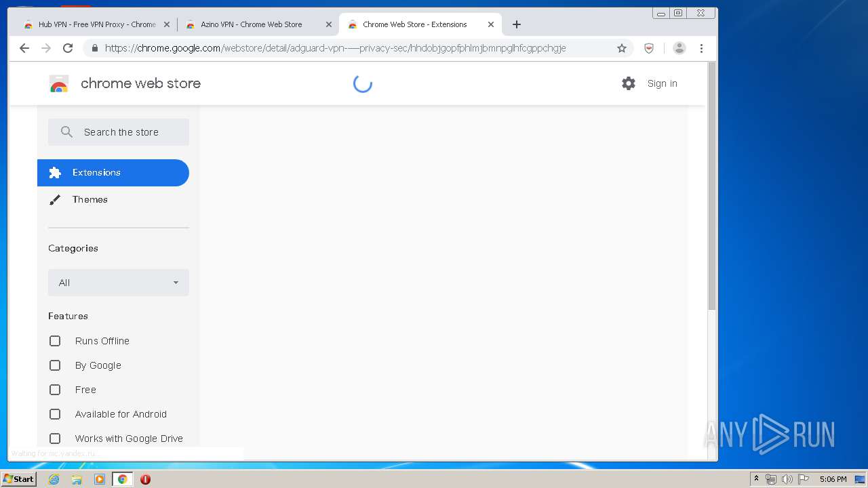Open the red shield extension icon

coord(649,48)
